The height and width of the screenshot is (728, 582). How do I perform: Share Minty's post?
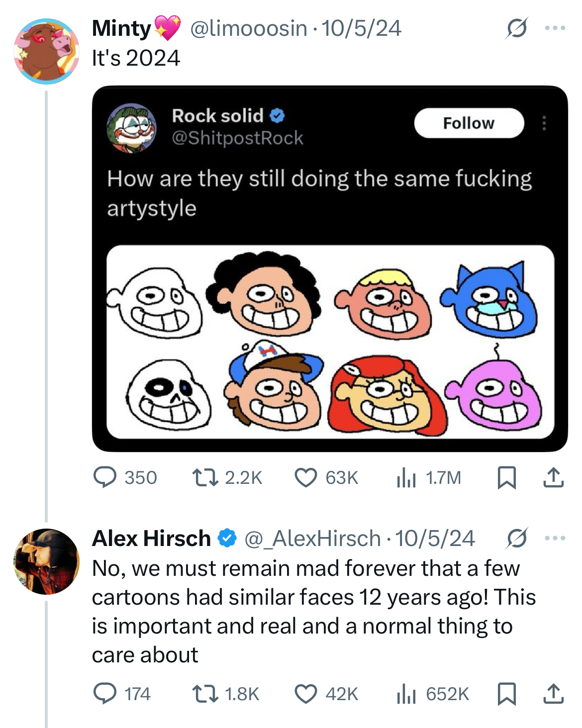pyautogui.click(x=553, y=477)
